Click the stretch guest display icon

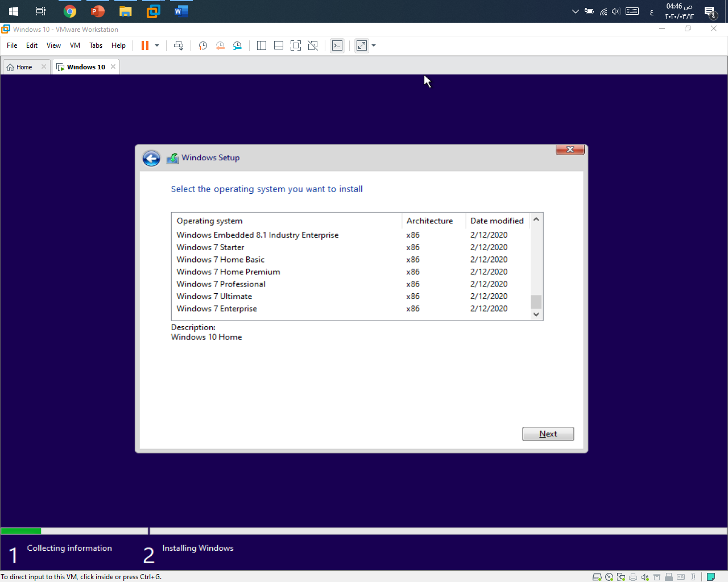[362, 45]
